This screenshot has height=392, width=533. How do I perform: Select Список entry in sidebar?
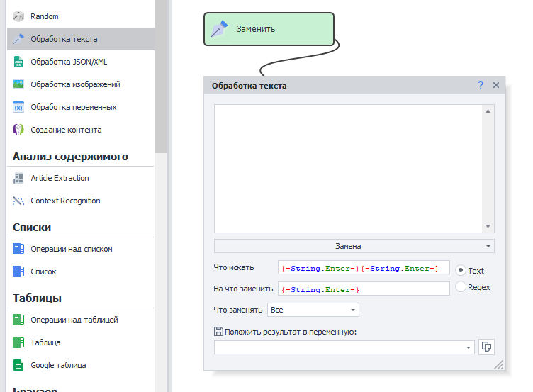81,271
